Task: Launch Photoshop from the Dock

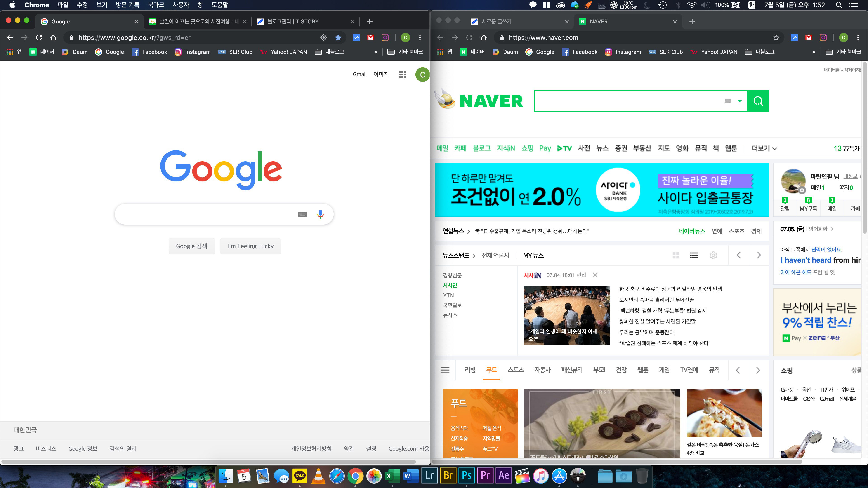Action: pos(466,476)
